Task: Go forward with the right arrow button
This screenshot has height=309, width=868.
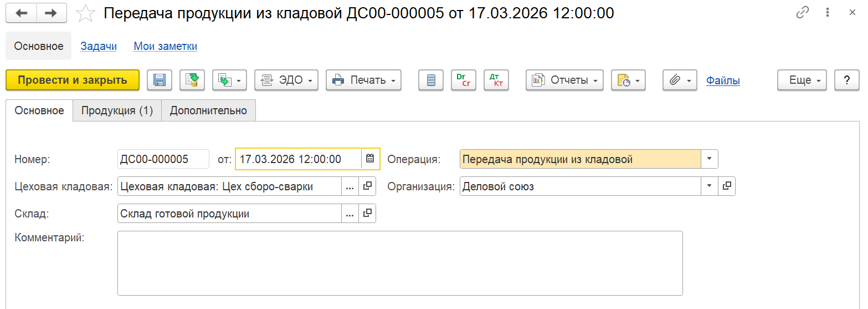Action: 52,13
